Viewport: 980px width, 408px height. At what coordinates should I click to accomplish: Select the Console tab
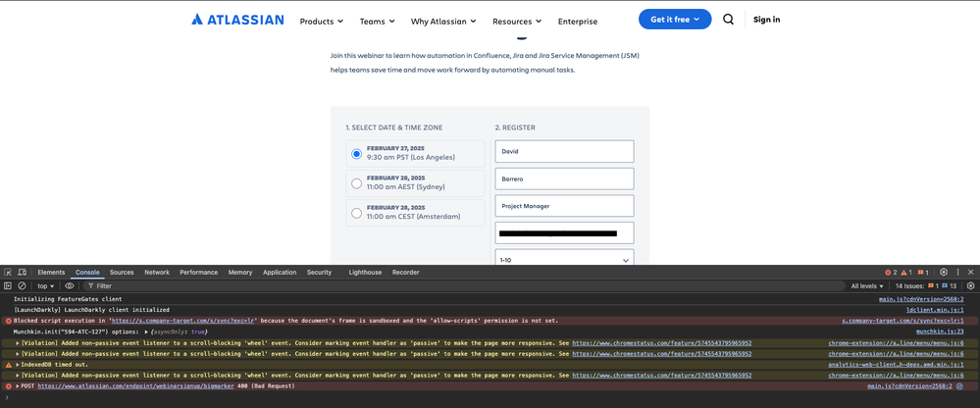click(x=87, y=273)
